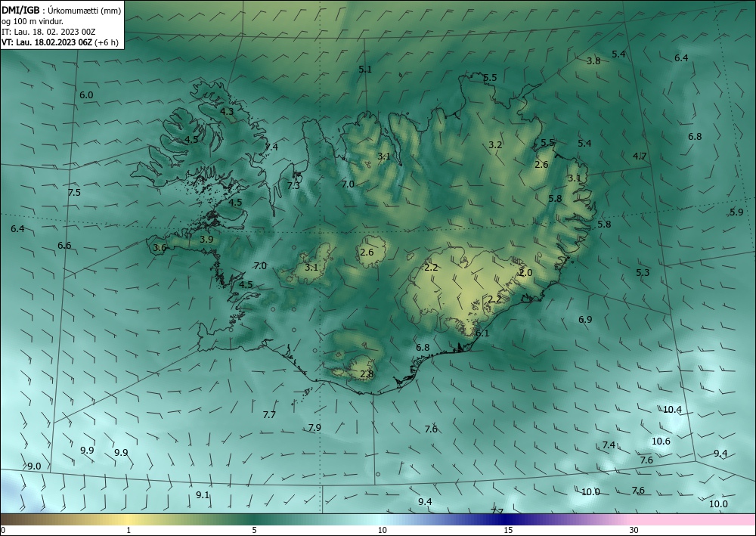
Task: Click the 3.8 value on the map
Action: point(593,61)
